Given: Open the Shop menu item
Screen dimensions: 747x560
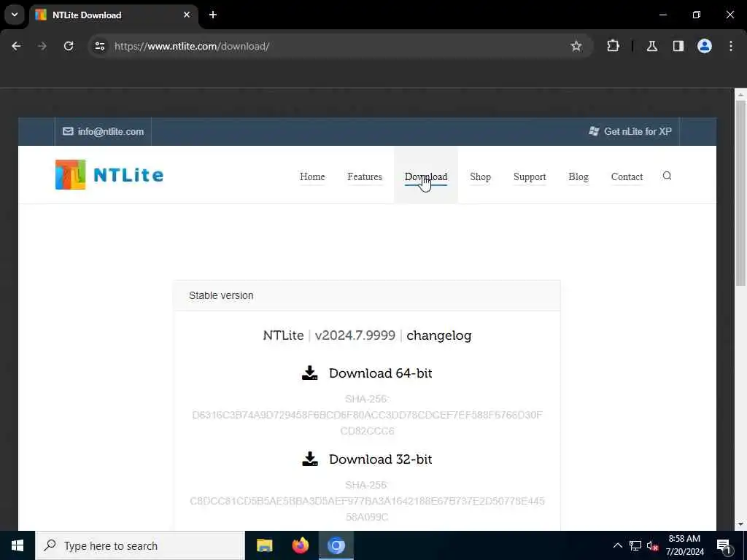Looking at the screenshot, I should coord(480,176).
